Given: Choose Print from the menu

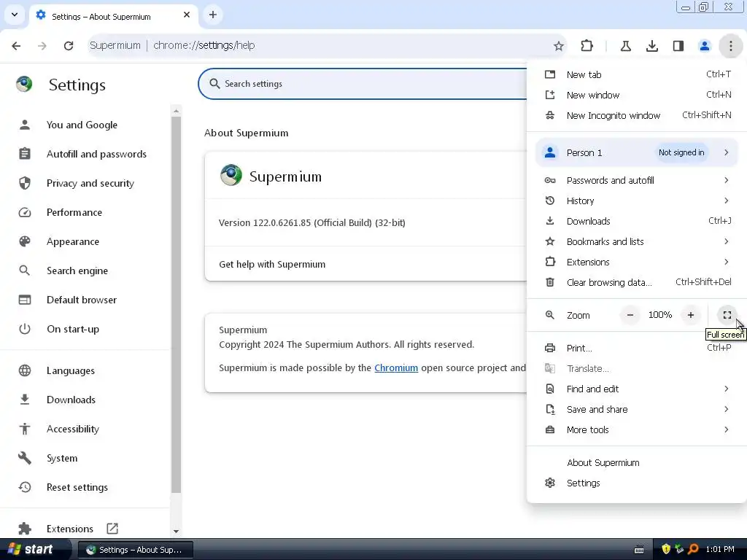Looking at the screenshot, I should click(x=638, y=348).
